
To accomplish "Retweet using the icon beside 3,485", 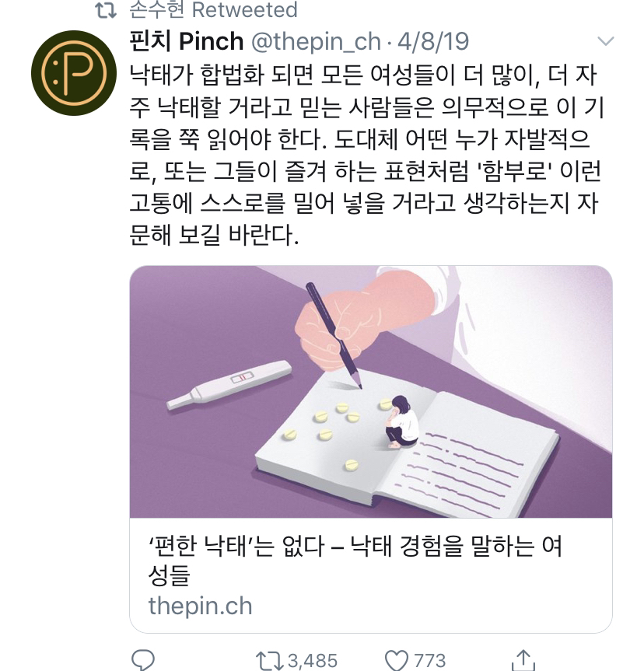I will tap(269, 660).
